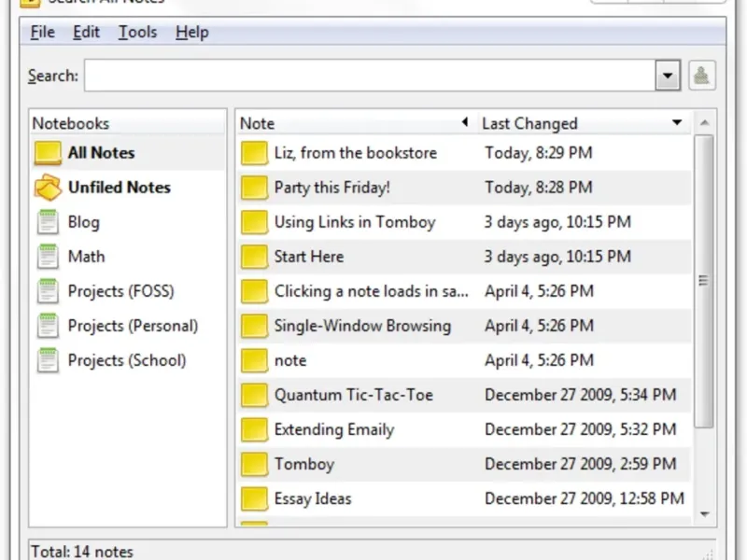Select the note titled 'note'
Screen dimensions: 747x560
pyautogui.click(x=290, y=360)
